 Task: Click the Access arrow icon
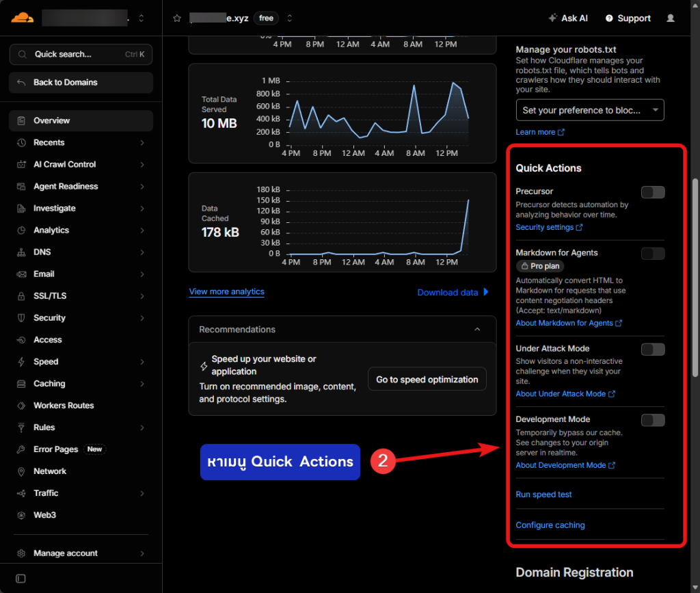(21, 339)
